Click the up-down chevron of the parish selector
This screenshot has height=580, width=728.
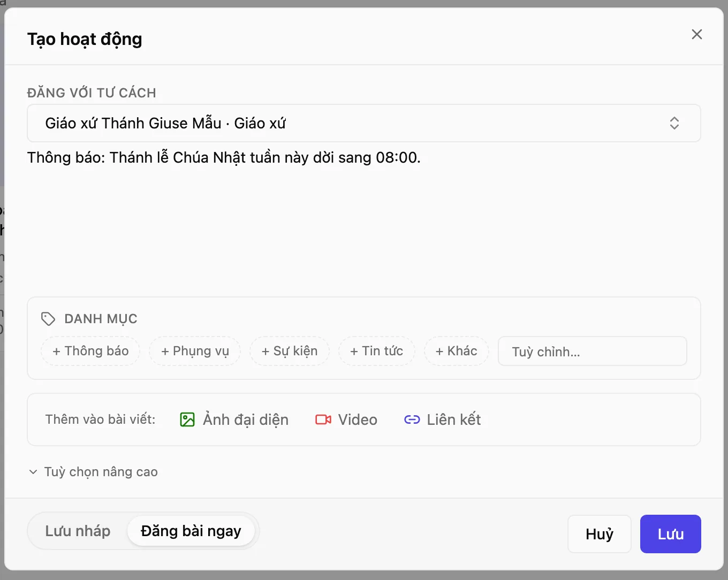tap(674, 123)
